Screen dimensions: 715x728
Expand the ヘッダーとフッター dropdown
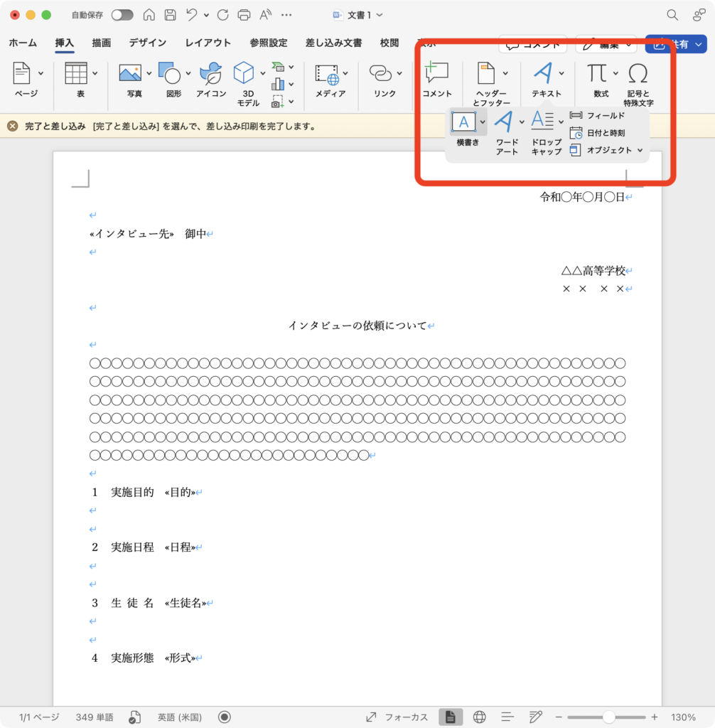pos(505,73)
